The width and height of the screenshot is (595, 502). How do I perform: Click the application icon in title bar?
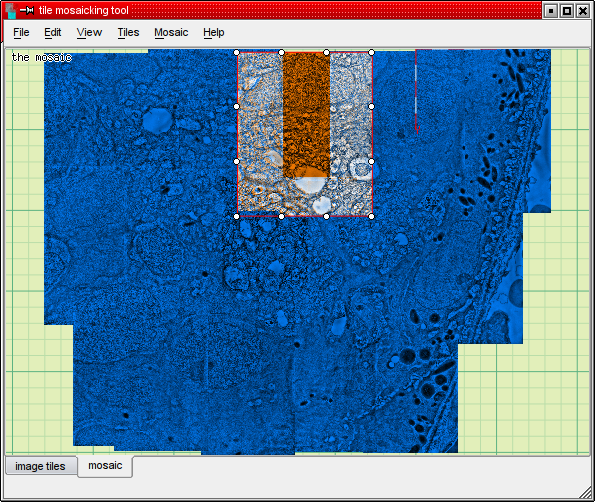[x=11, y=11]
